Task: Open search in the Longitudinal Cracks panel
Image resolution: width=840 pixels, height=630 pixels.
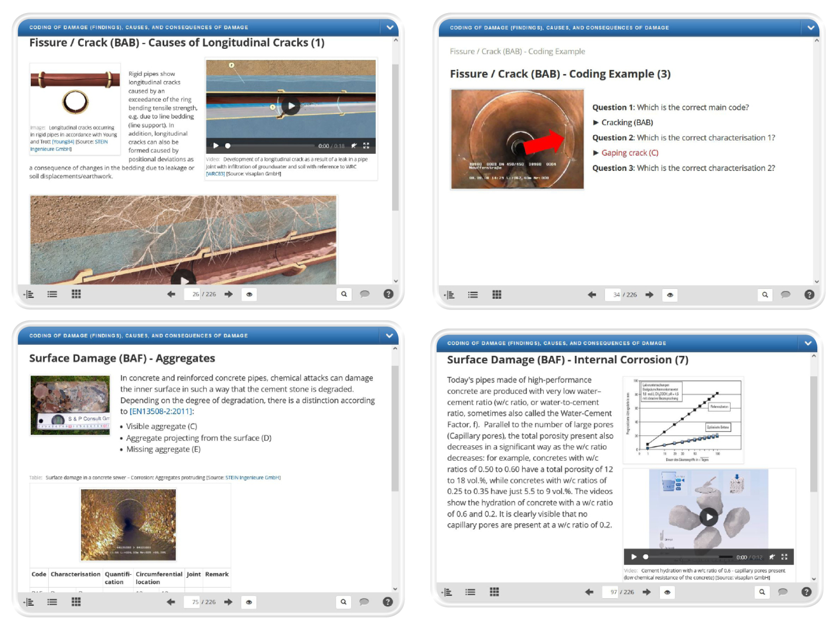Action: pos(344,294)
